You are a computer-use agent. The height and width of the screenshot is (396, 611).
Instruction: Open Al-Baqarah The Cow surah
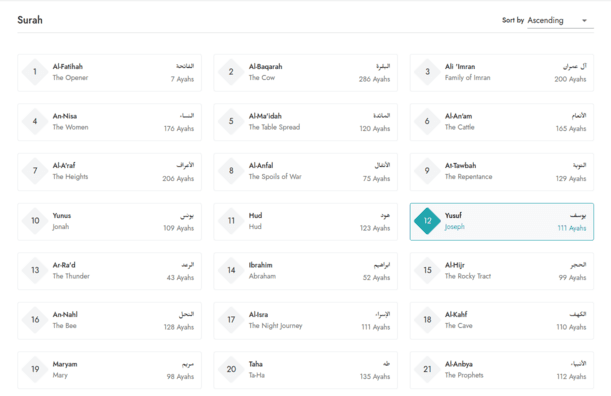[x=306, y=73]
